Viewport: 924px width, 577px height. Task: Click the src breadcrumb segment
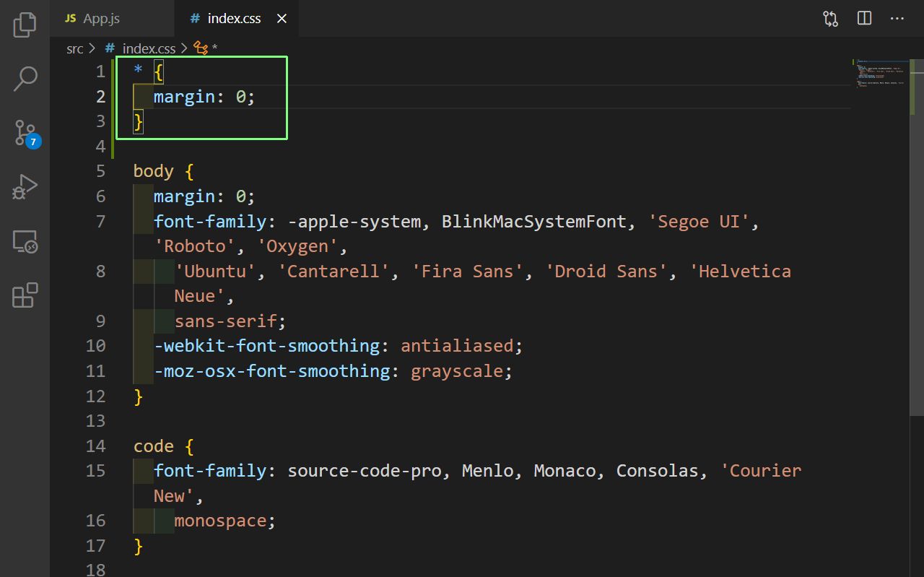[x=75, y=49]
